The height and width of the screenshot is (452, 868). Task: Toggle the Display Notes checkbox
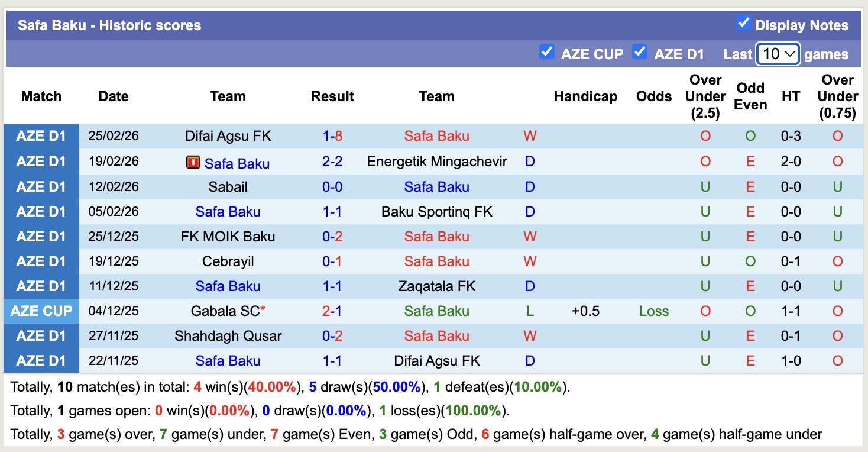[742, 24]
